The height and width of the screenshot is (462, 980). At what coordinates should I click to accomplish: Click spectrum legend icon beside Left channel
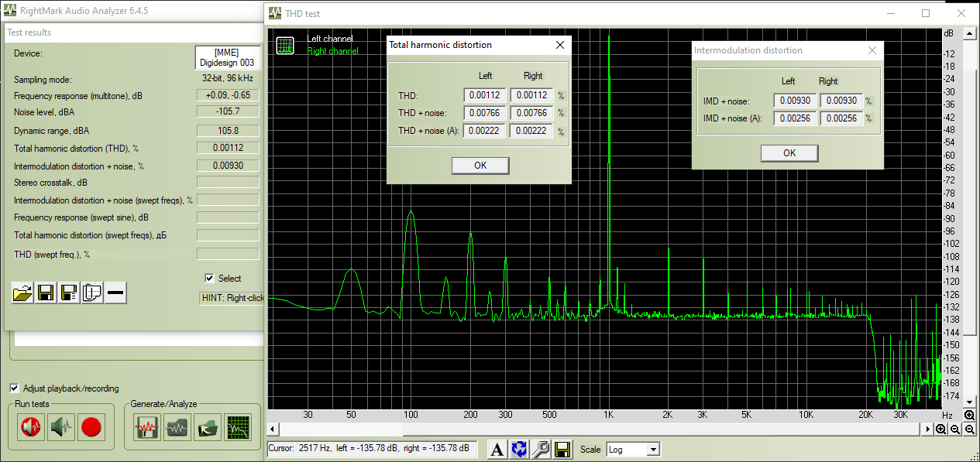click(284, 46)
